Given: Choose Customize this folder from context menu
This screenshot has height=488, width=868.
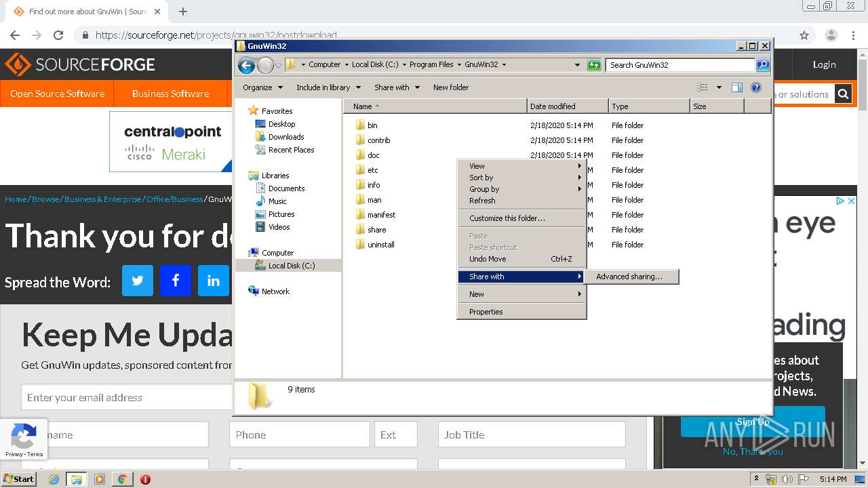Looking at the screenshot, I should pyautogui.click(x=521, y=218).
